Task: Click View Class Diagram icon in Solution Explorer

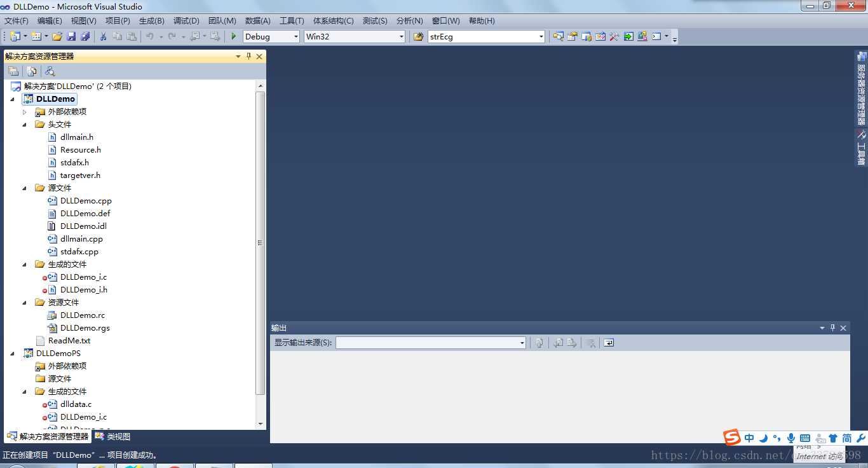Action: 50,71
